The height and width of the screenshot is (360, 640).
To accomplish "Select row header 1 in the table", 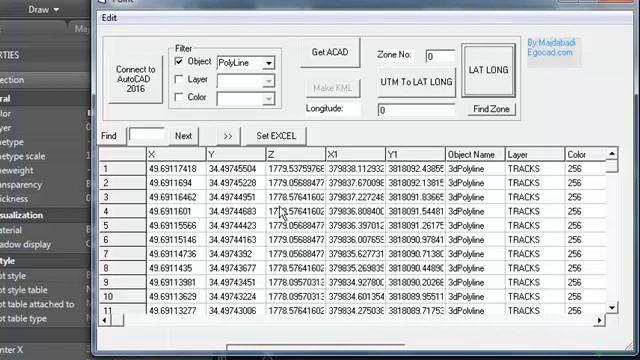I will click(x=122, y=169).
